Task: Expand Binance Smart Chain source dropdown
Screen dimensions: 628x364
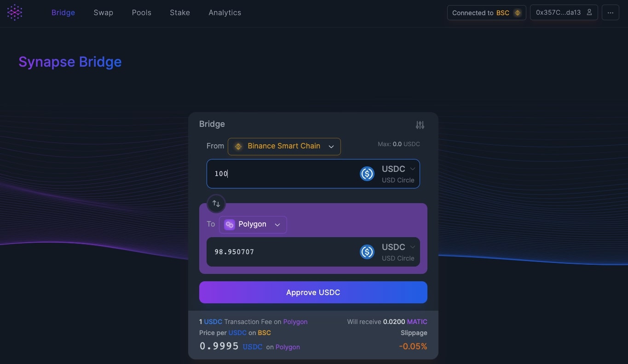Action: pyautogui.click(x=284, y=146)
